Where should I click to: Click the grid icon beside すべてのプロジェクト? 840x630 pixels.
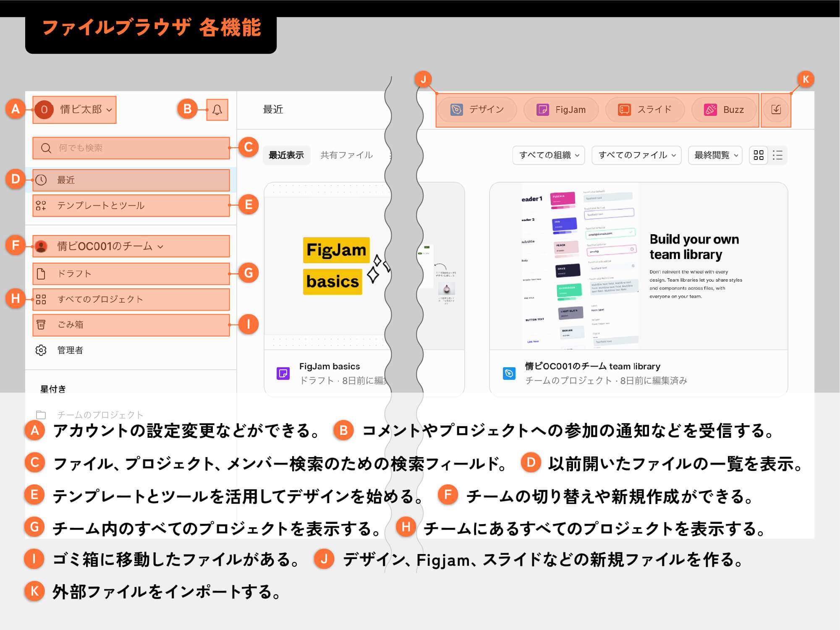[41, 299]
